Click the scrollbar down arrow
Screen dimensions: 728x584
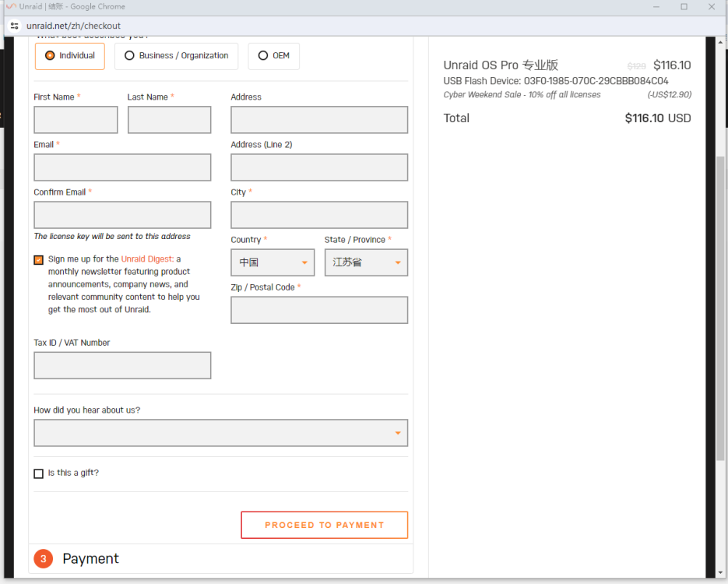pyautogui.click(x=720, y=573)
